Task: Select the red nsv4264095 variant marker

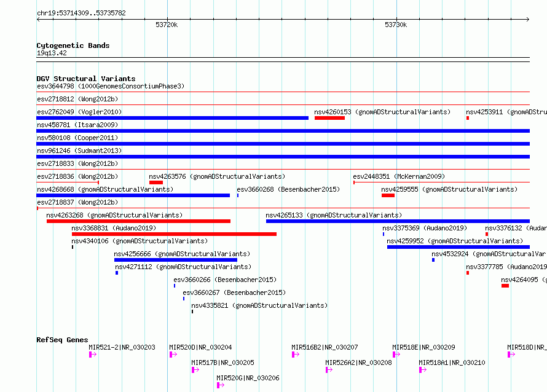Action: (x=505, y=286)
